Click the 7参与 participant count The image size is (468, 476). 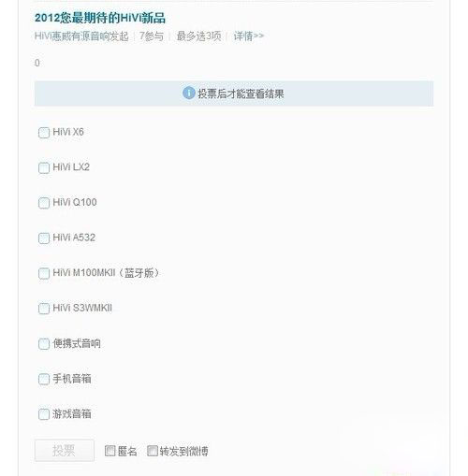point(152,36)
